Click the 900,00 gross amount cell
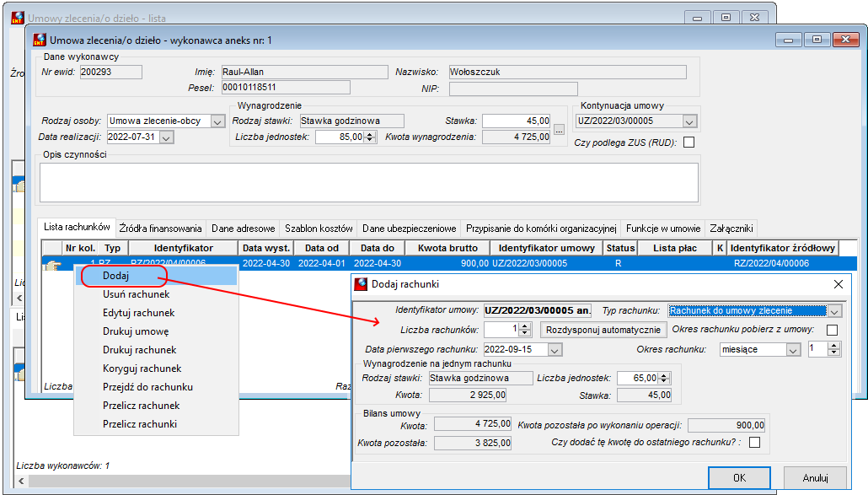Image resolution: width=868 pixels, height=495 pixels. pos(447,264)
